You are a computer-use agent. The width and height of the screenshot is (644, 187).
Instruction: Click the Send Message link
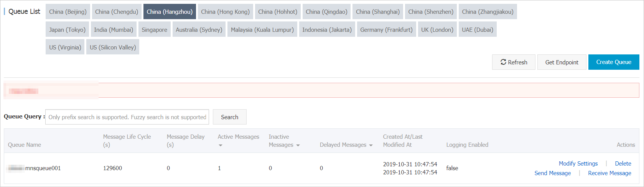(553, 173)
